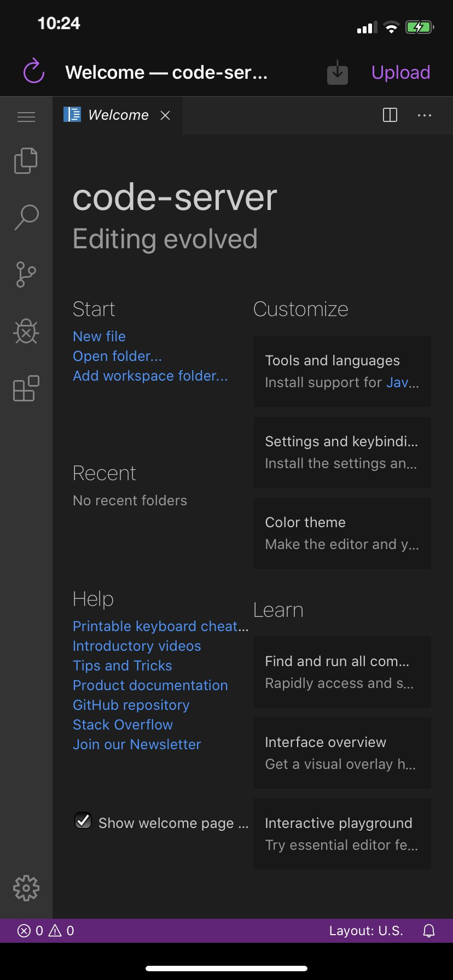Tap the download arrow icon in header
453x980 pixels.
coord(338,73)
